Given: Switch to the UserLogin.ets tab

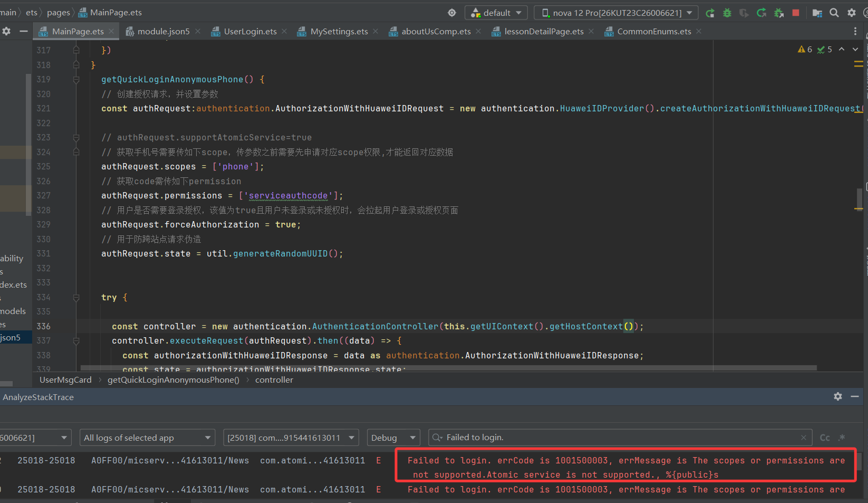Looking at the screenshot, I should pos(249,32).
